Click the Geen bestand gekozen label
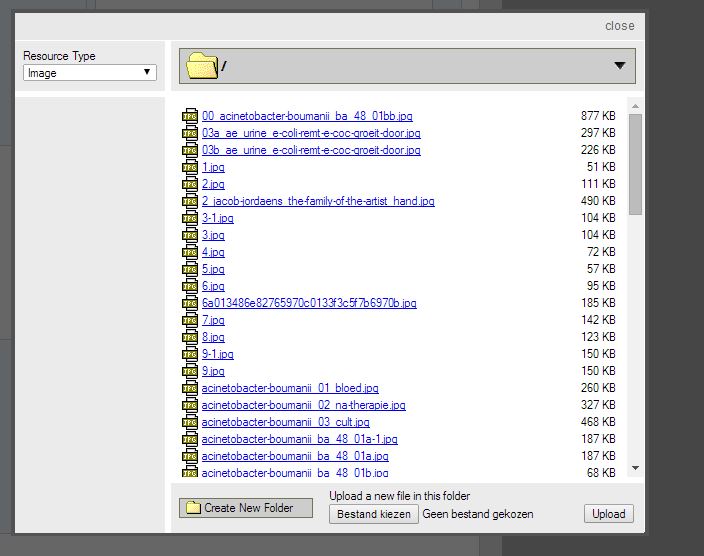Image resolution: width=704 pixels, height=556 pixels. (x=478, y=514)
